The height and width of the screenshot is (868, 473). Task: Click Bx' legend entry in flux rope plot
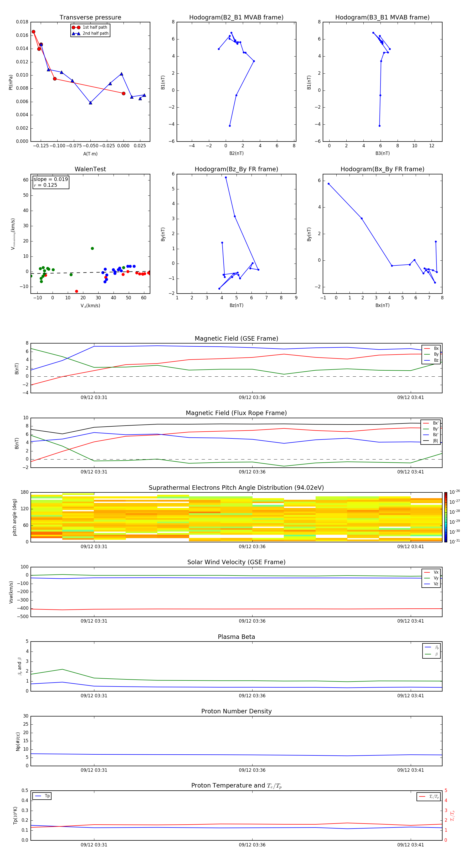pos(431,423)
